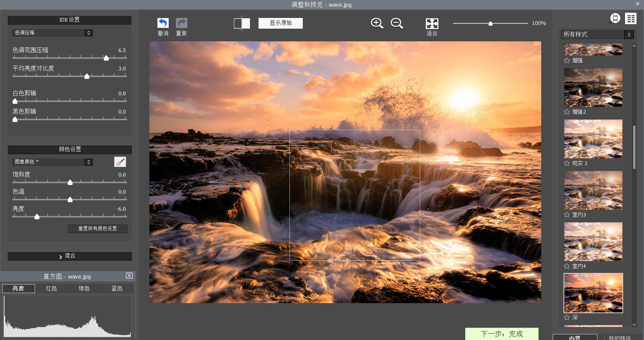Switch presets to filmstrip view icon

point(615,18)
